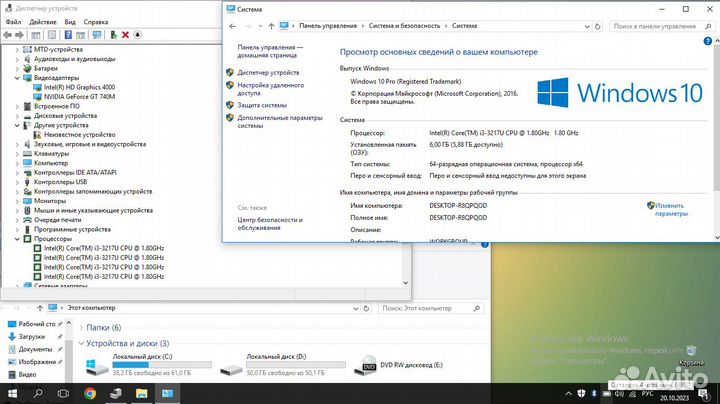Open Файл menu in Device Manager

13,22
